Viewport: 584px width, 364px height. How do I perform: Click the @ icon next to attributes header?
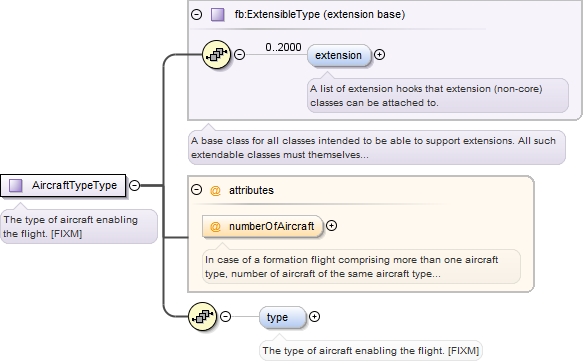point(215,190)
